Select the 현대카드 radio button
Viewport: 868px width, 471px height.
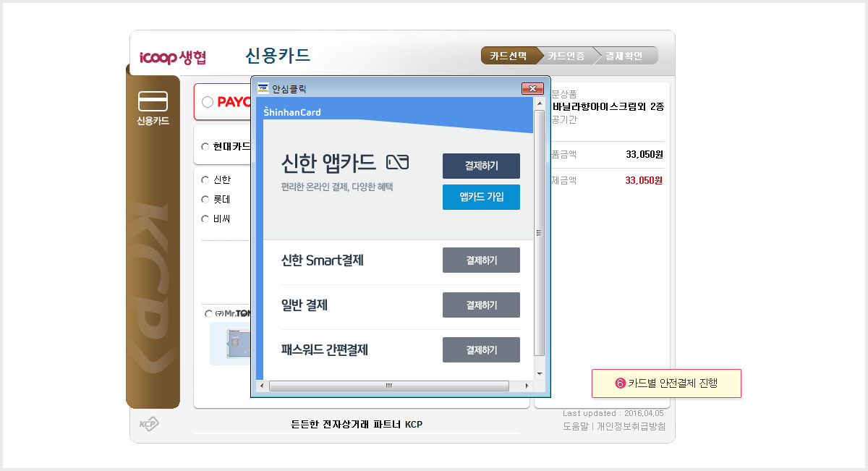pos(205,147)
